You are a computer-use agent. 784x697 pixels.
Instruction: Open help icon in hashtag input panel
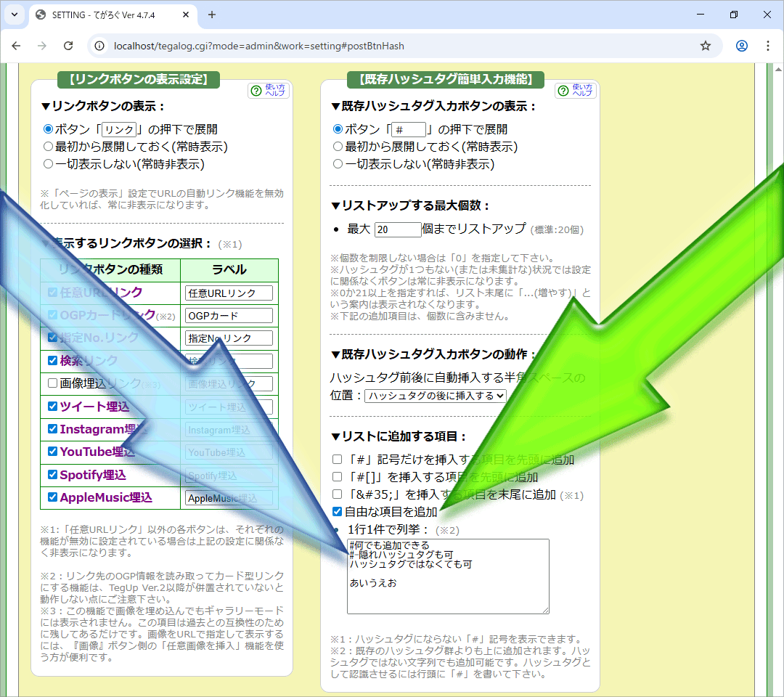click(576, 90)
